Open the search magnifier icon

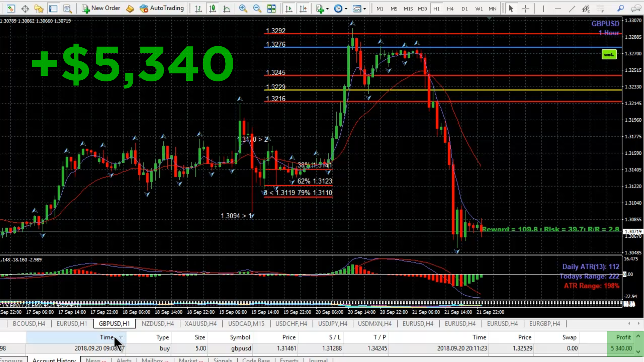tap(621, 8)
